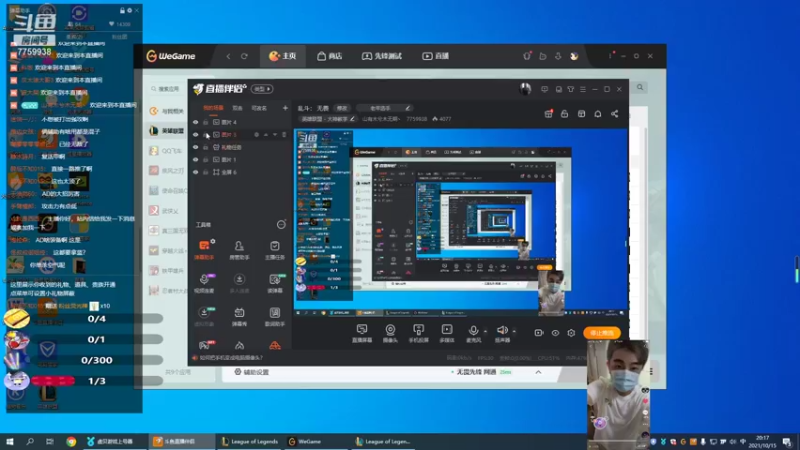
Task: Click League of Legends in the taskbar
Action: [x=250, y=441]
